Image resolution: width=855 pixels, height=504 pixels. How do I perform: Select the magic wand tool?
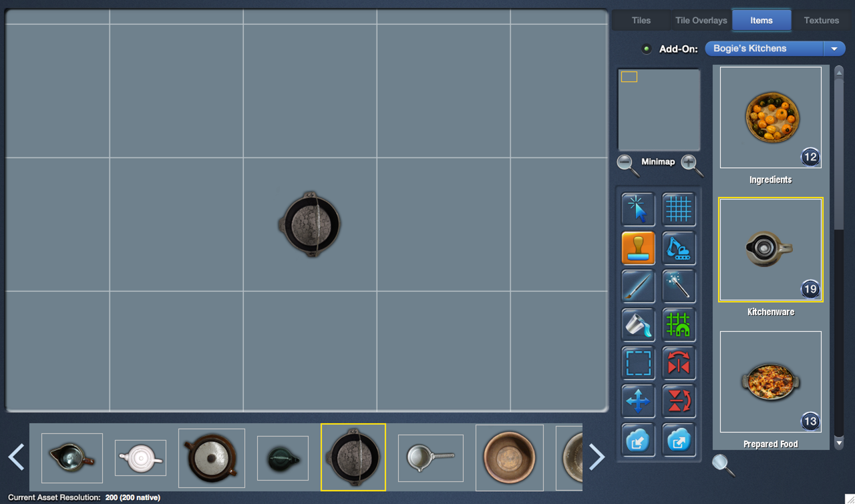[x=679, y=286]
